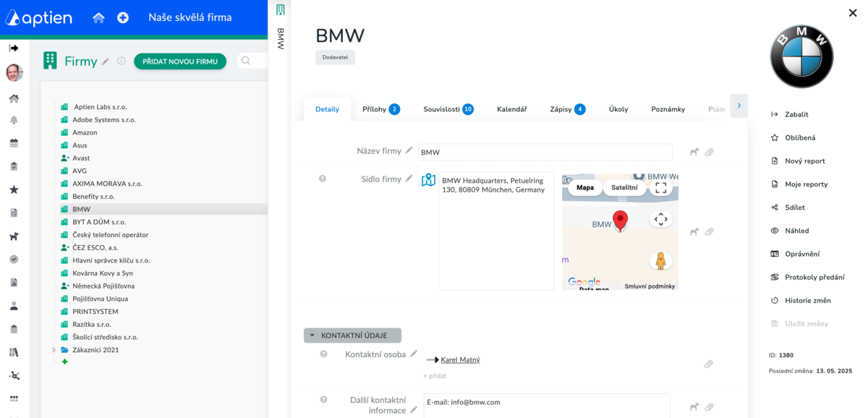Switch the map to Satelitní view
Screen dimensions: 868x418
click(625, 188)
